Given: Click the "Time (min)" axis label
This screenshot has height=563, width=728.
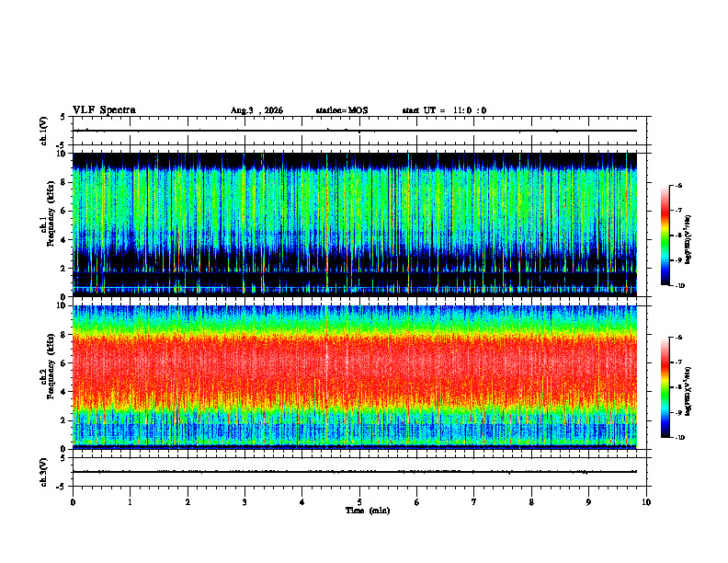Looking at the screenshot, I should pos(368,511).
